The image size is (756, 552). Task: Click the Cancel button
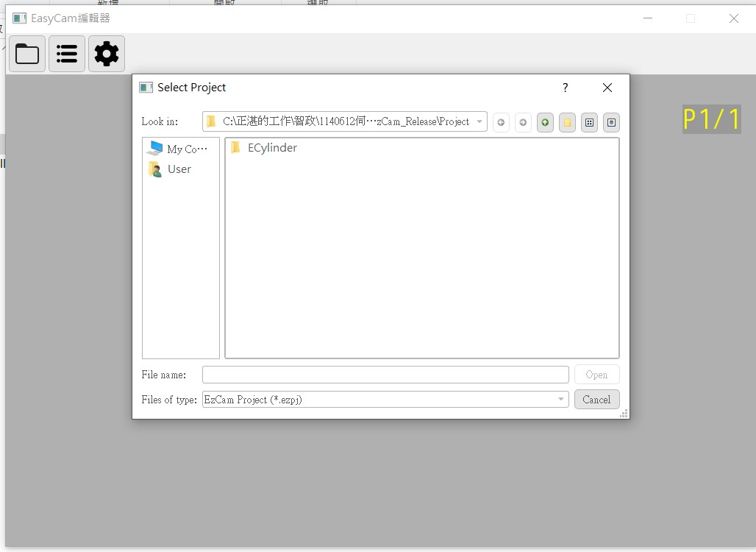pos(596,400)
